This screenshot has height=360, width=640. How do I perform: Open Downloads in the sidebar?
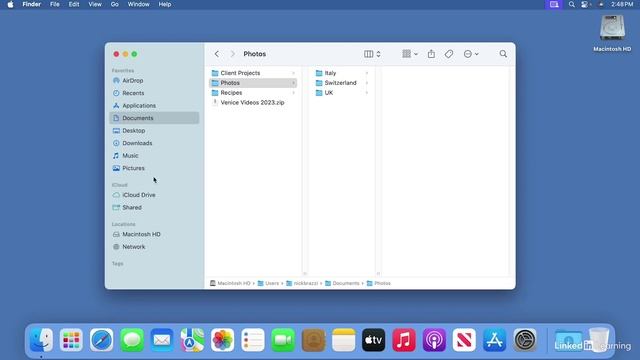154,143
